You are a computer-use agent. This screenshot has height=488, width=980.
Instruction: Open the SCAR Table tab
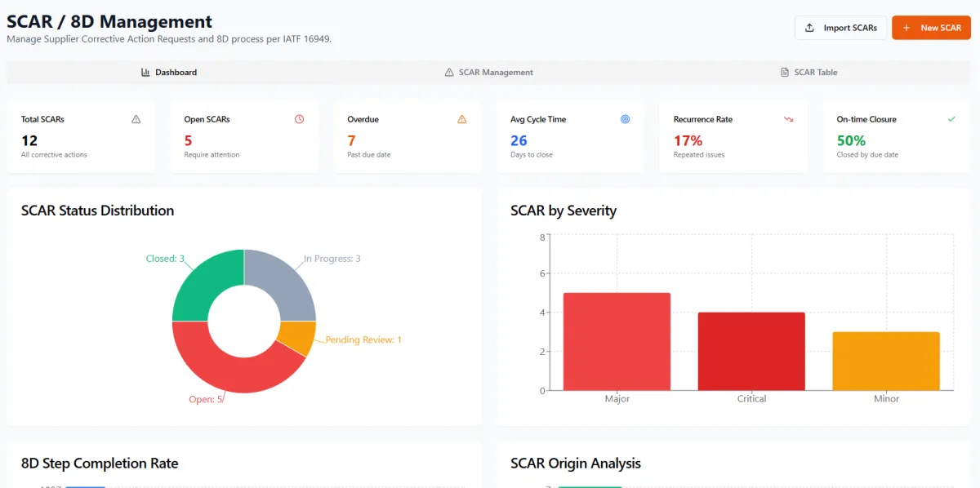(808, 73)
